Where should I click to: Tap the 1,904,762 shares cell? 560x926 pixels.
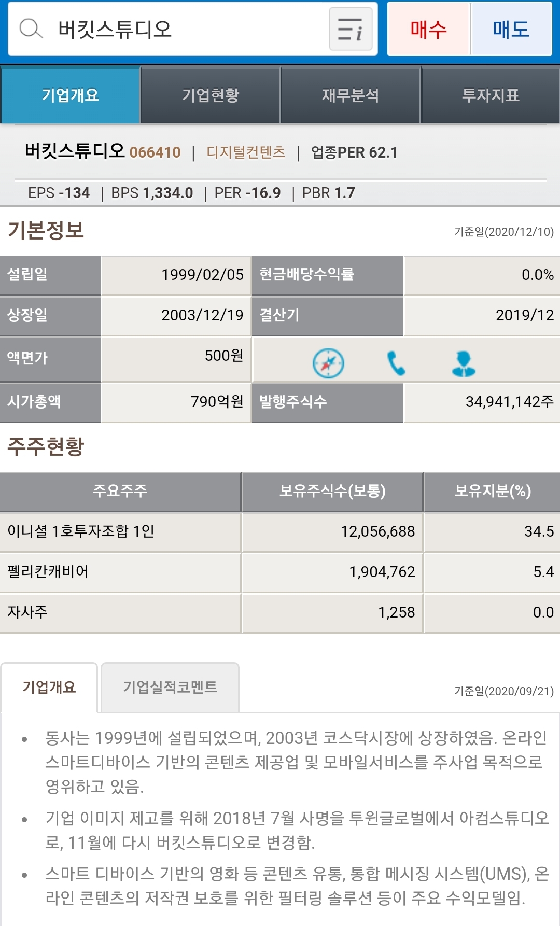click(x=332, y=572)
